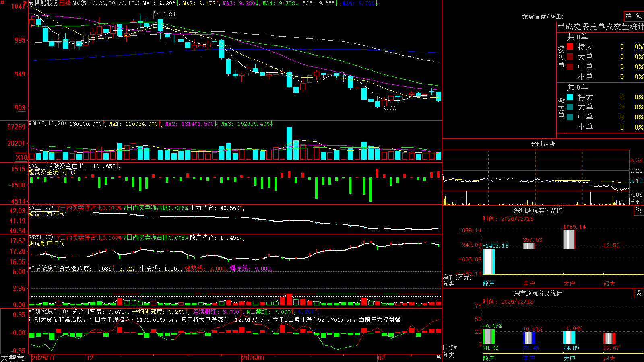Open AI研究度2(10) indicator parameters
The image size is (644, 362).
point(48,311)
